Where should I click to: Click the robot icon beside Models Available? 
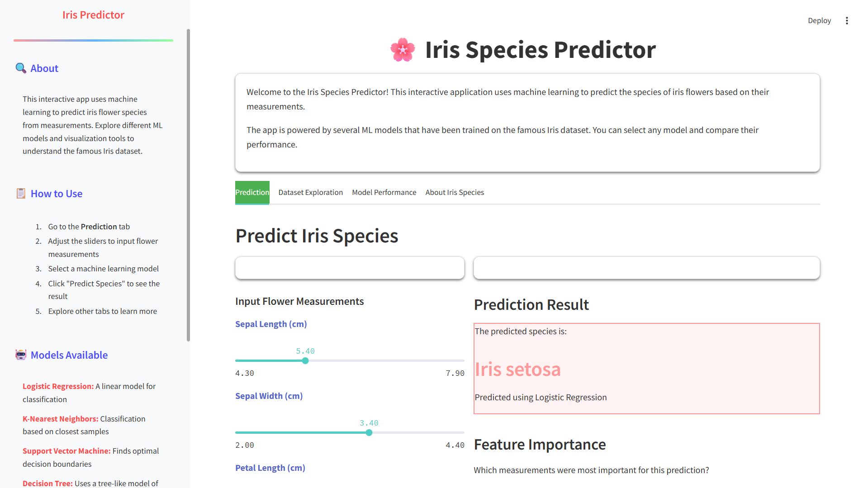(21, 355)
